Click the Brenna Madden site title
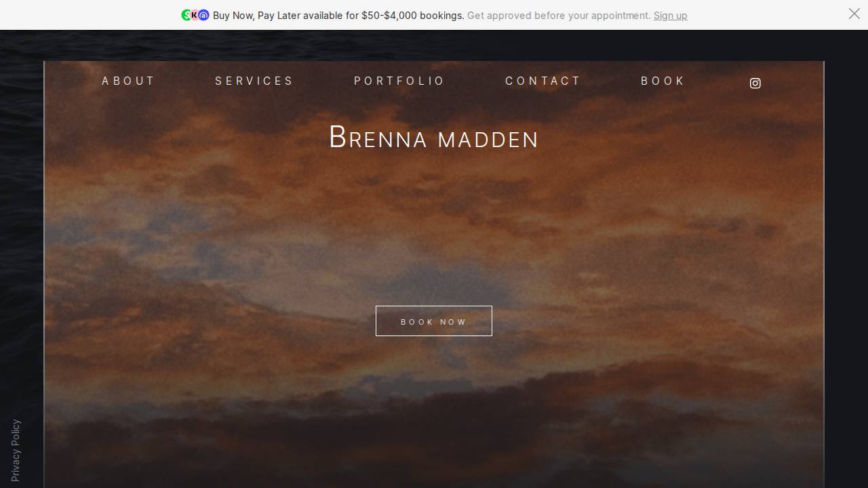This screenshot has width=868, height=488. point(433,138)
